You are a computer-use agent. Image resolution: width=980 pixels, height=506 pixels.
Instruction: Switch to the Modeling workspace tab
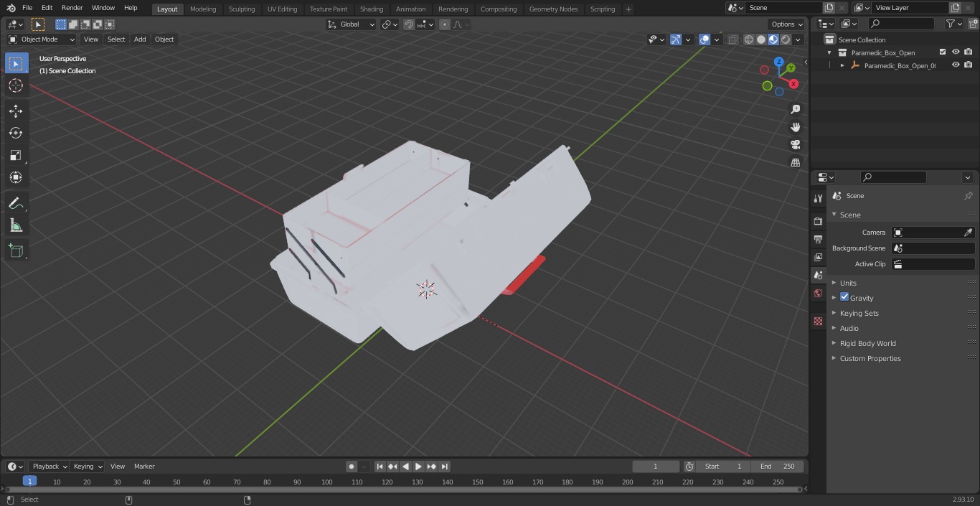point(203,9)
